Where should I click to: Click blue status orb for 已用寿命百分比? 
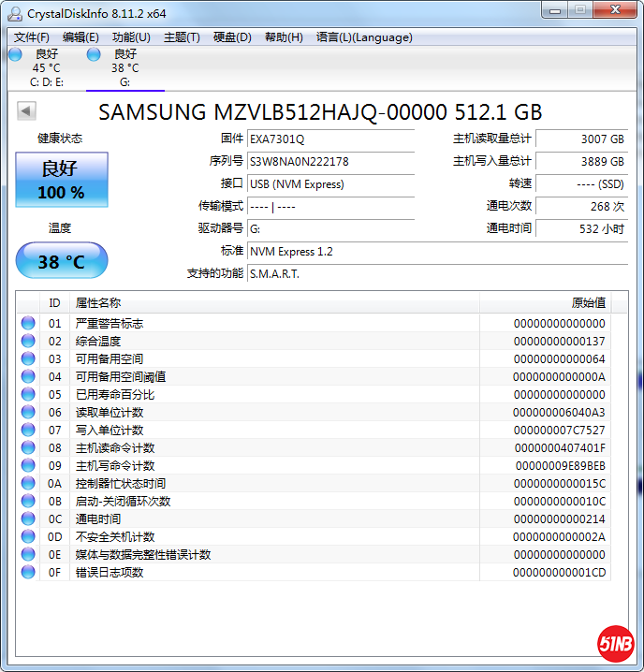[x=28, y=394]
